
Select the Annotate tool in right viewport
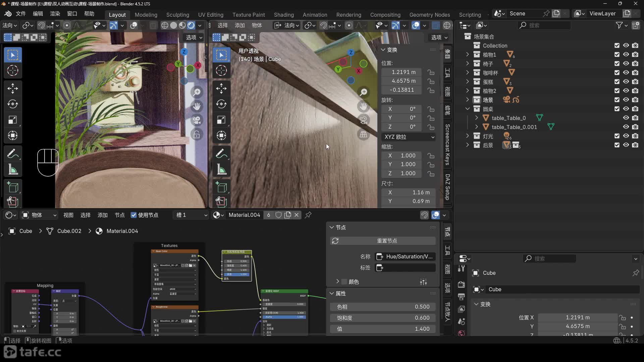point(221,154)
